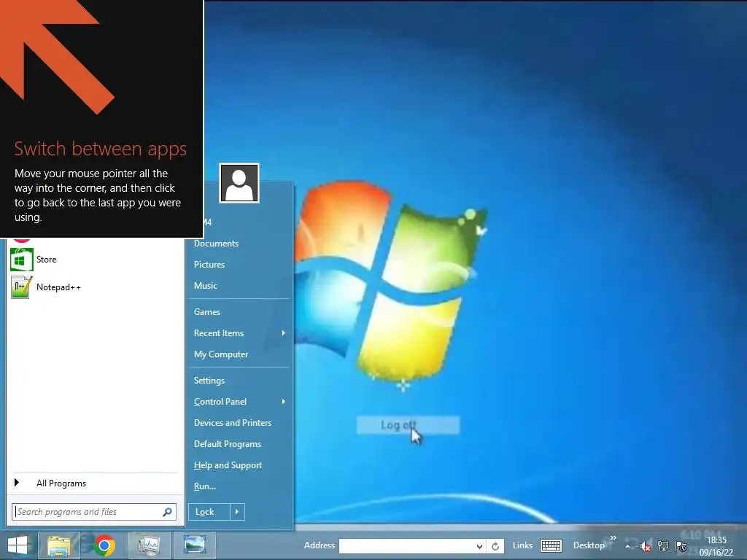Click the muted volume tray icon
This screenshot has width=747, height=560.
click(646, 546)
